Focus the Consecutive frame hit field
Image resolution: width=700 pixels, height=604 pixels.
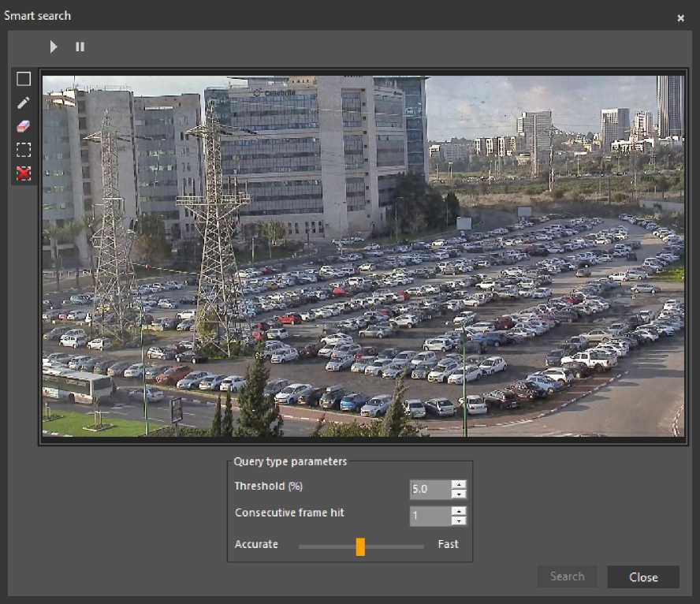click(430, 516)
